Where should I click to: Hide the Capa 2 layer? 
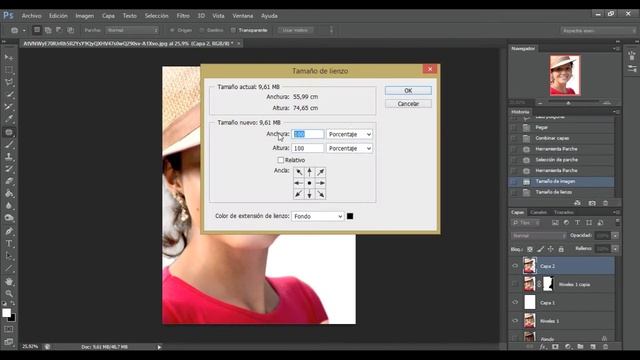pos(515,266)
